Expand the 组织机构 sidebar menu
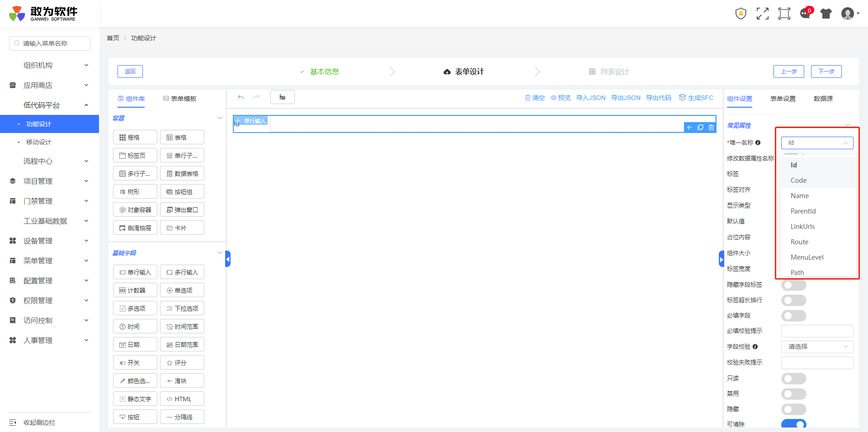The width and height of the screenshot is (868, 432). click(x=50, y=65)
